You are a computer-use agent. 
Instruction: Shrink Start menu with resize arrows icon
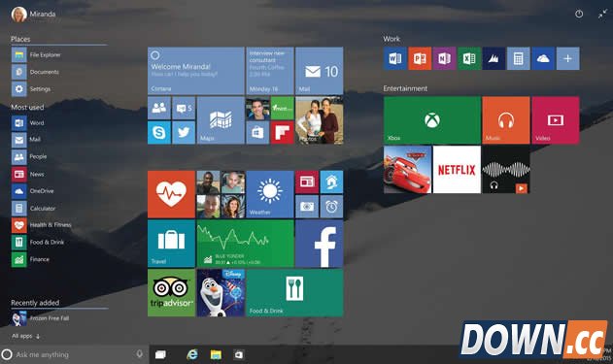pyautogui.click(x=602, y=14)
